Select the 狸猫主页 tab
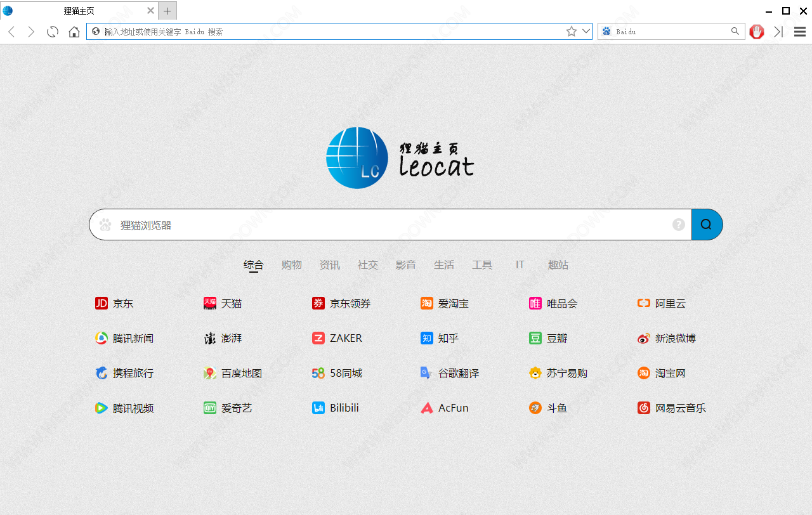 (x=79, y=11)
